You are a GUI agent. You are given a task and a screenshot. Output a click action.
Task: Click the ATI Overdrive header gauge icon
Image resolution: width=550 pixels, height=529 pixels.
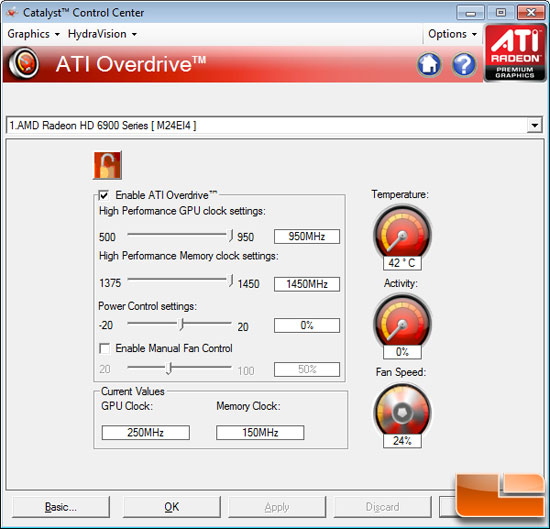24,64
